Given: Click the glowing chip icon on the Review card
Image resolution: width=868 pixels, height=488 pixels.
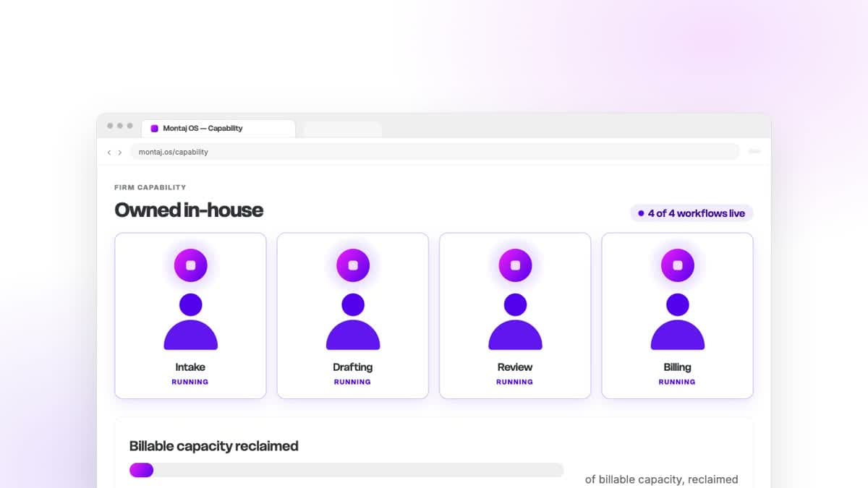Looking at the screenshot, I should tap(515, 265).
